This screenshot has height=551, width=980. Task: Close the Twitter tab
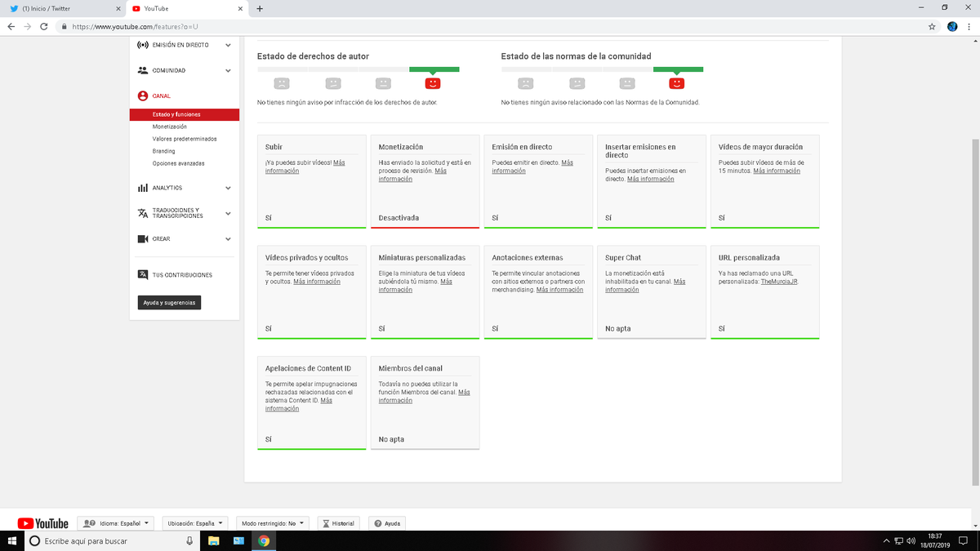point(117,8)
